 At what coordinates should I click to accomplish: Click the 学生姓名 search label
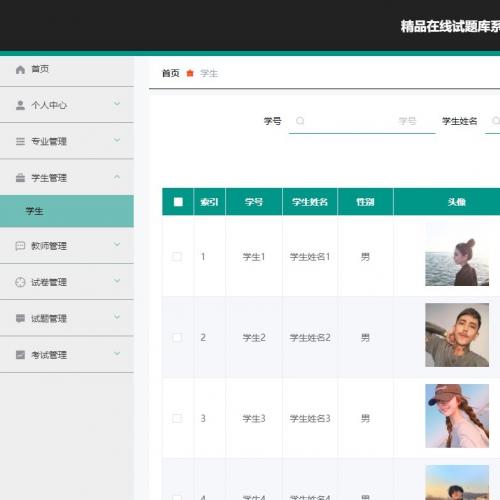(459, 121)
